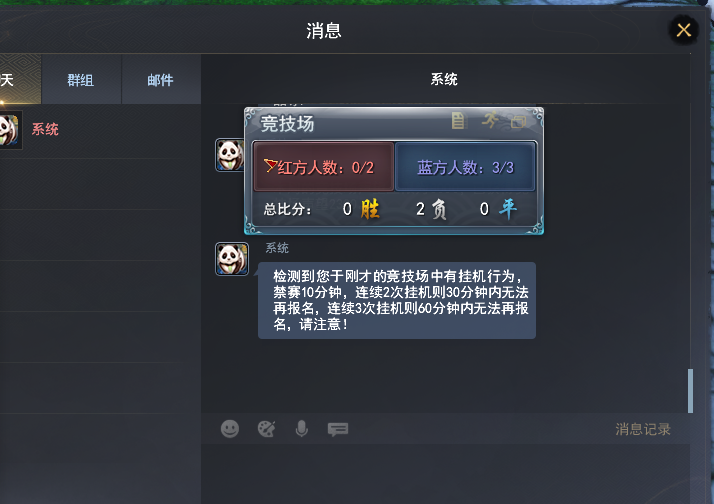Close the 消息 window with the X
This screenshot has width=714, height=504.
click(x=683, y=30)
